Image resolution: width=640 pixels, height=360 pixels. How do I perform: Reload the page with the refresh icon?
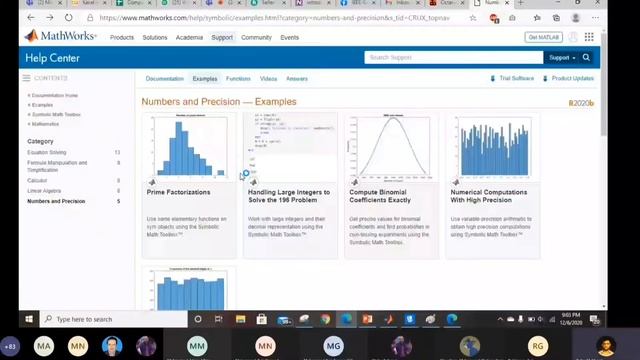coord(69,18)
